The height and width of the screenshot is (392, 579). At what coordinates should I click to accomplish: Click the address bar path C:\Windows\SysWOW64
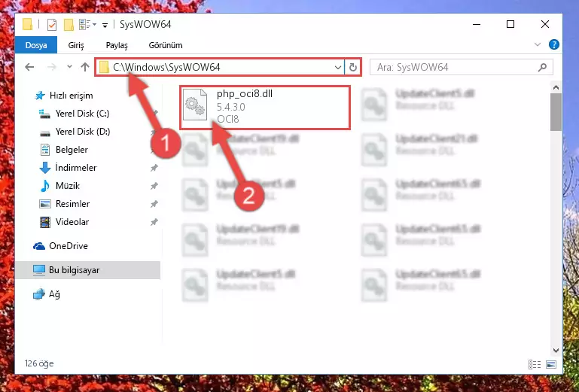pyautogui.click(x=166, y=67)
